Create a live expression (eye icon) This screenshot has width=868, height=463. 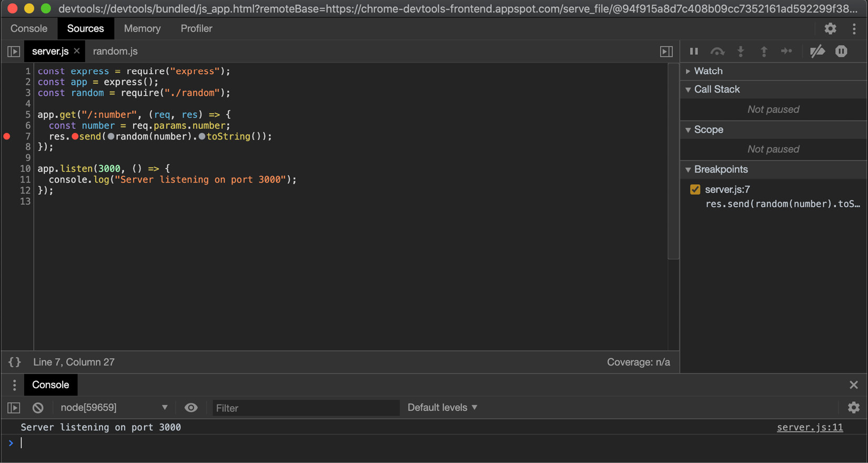point(191,408)
